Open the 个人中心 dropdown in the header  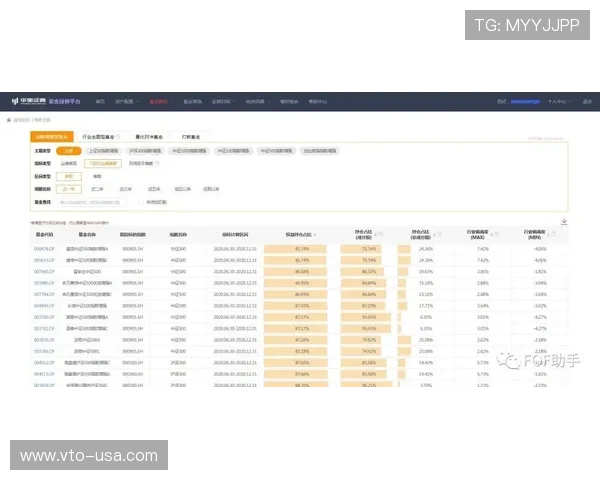[557, 102]
